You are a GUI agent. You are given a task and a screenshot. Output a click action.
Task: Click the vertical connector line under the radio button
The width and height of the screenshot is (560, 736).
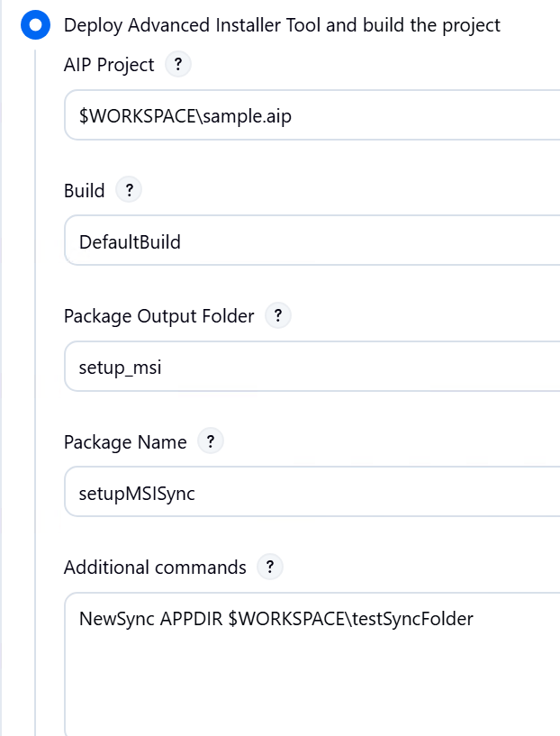coord(35,360)
